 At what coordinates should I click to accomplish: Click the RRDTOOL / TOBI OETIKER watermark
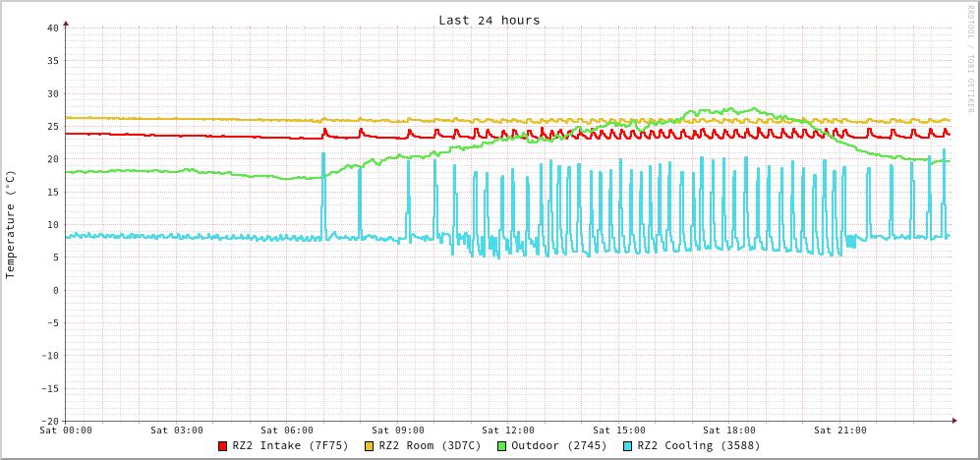970,59
